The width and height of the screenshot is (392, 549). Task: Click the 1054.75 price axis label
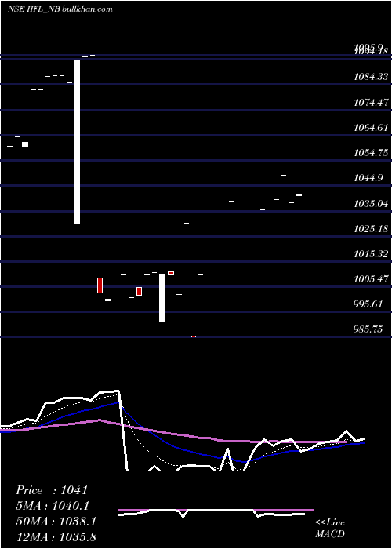[371, 153]
